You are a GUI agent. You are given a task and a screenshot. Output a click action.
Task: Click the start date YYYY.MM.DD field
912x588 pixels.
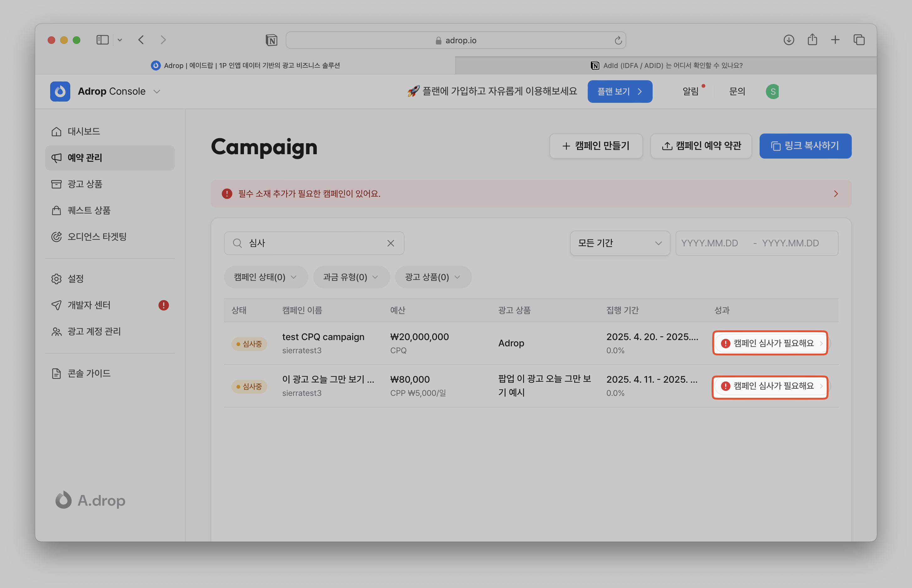coord(709,243)
